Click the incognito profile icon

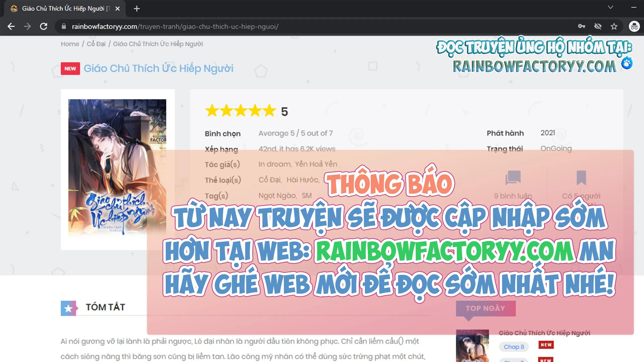[634, 26]
